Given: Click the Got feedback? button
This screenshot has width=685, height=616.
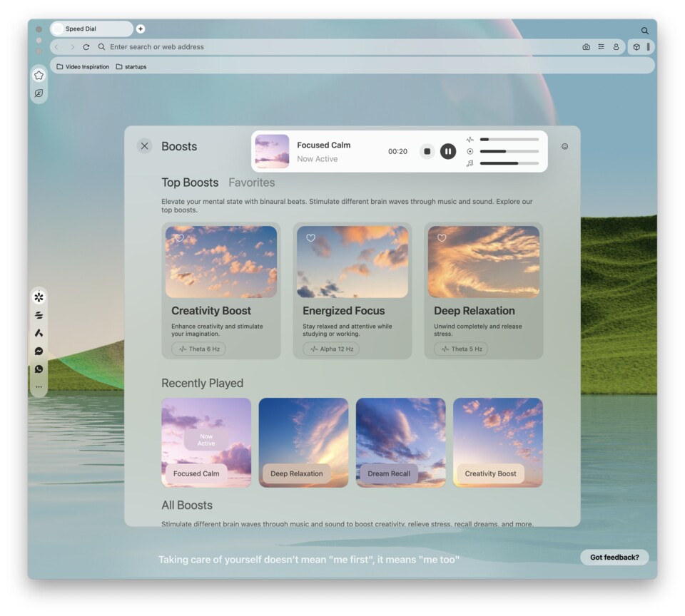Looking at the screenshot, I should 614,558.
